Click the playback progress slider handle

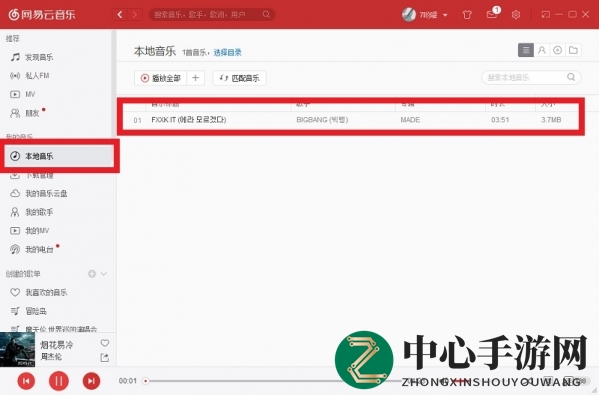145,381
